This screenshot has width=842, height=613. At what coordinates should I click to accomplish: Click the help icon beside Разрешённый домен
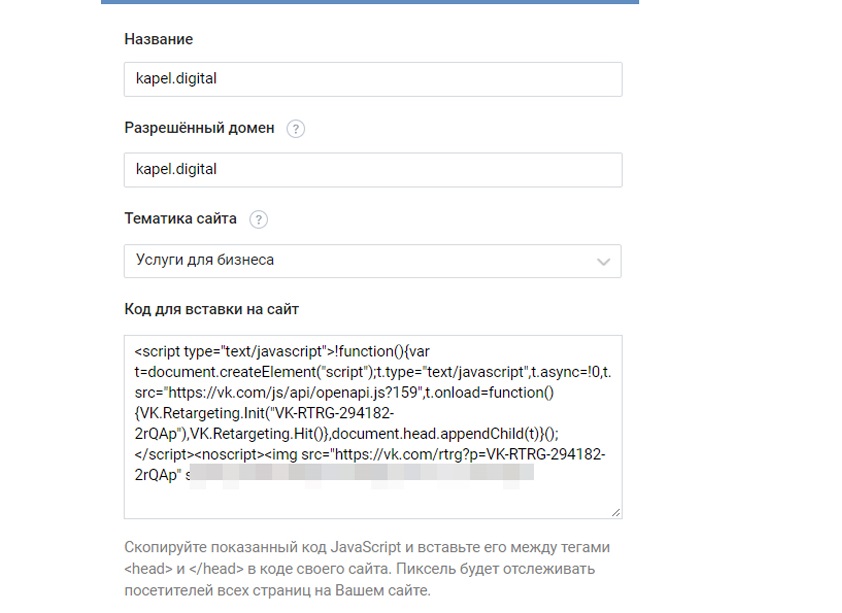(295, 129)
